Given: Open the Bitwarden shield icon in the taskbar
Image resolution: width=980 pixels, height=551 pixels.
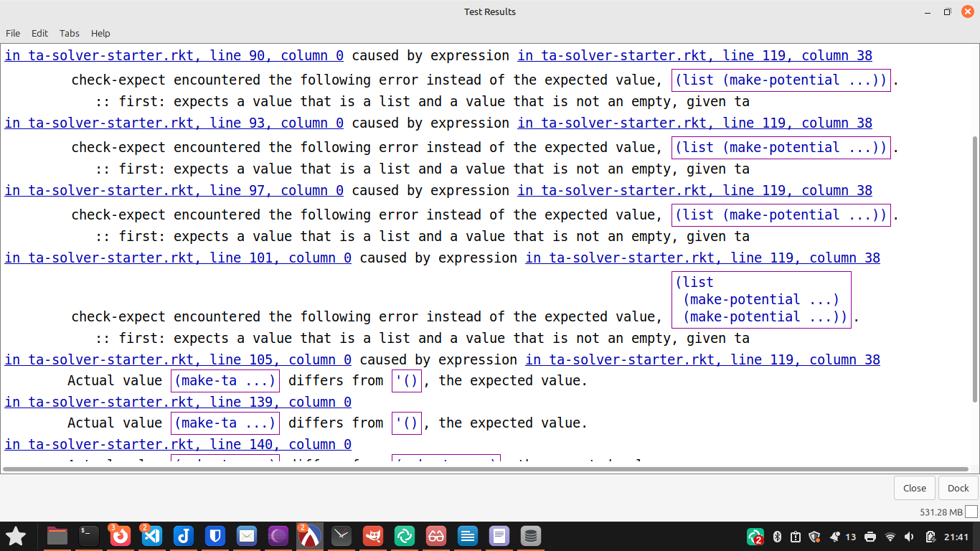Looking at the screenshot, I should pos(215,536).
